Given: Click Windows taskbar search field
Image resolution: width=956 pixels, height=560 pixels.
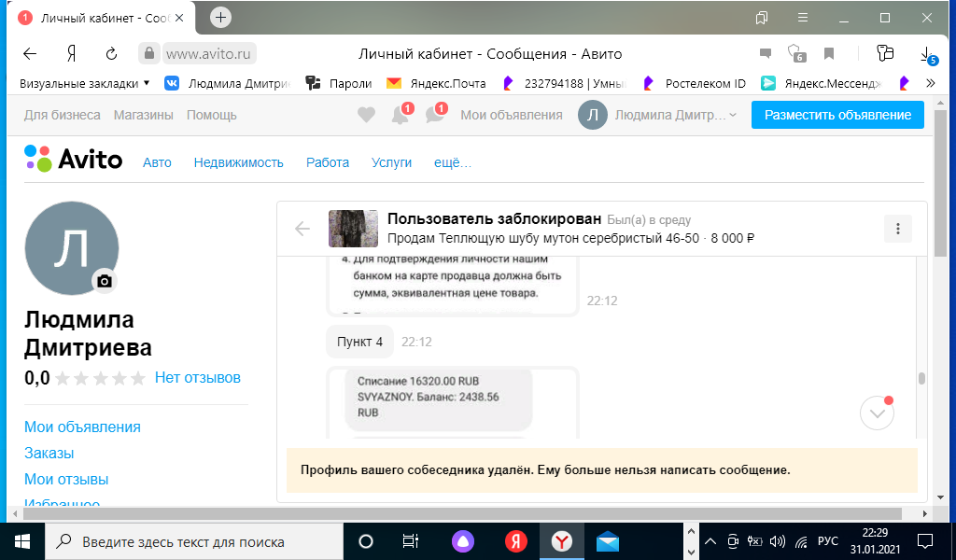Looking at the screenshot, I should pyautogui.click(x=187, y=541).
